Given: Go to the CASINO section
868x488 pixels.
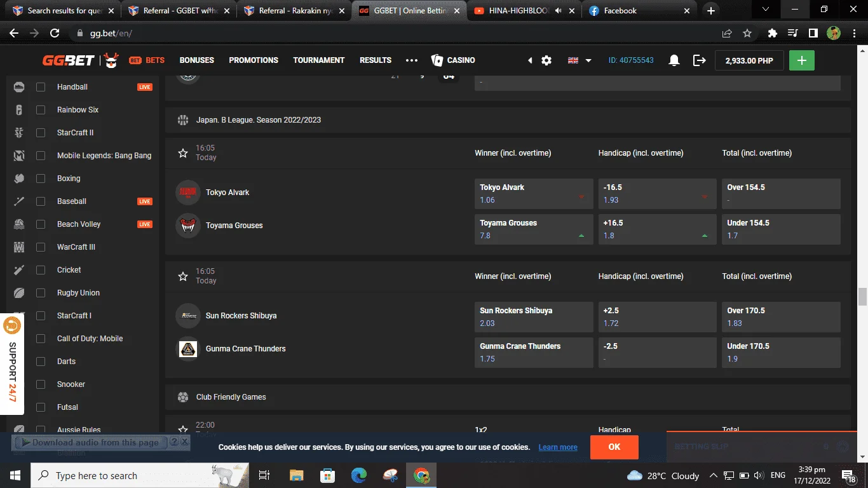Looking at the screenshot, I should [453, 60].
